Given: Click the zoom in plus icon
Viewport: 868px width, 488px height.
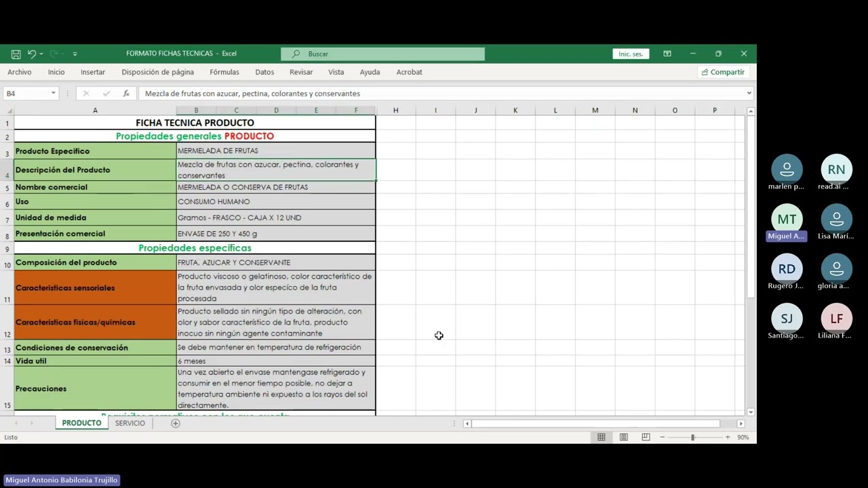Looking at the screenshot, I should click(x=727, y=437).
